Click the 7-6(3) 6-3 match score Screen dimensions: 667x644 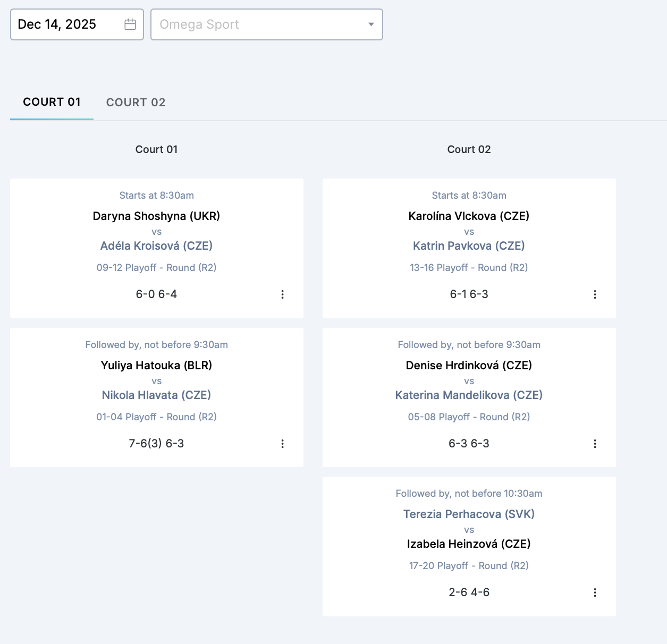156,444
